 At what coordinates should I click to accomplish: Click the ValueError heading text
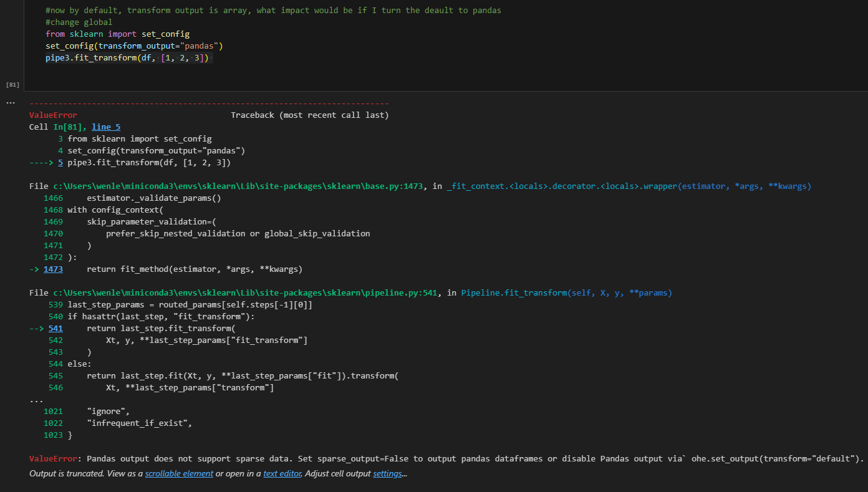point(53,115)
